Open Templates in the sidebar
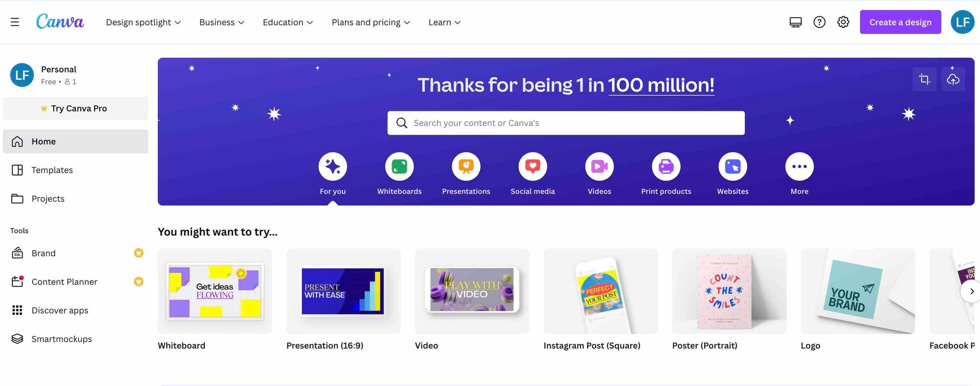The height and width of the screenshot is (386, 980). pos(75,170)
